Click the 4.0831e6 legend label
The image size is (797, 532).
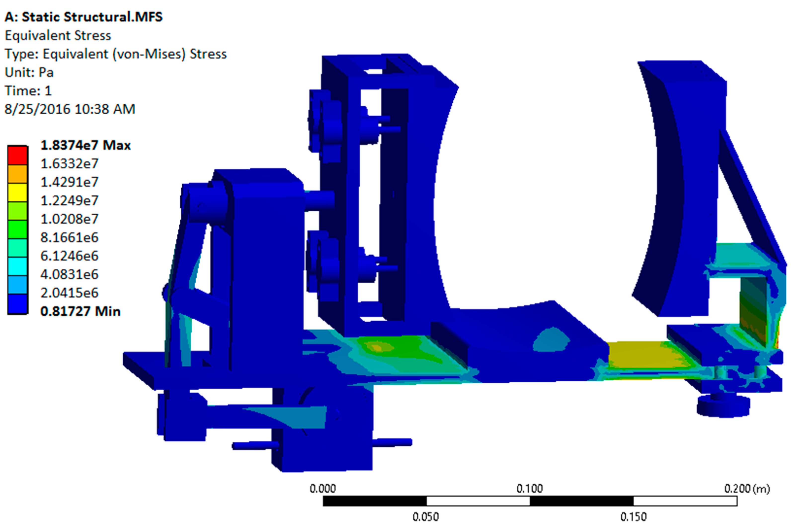(69, 274)
